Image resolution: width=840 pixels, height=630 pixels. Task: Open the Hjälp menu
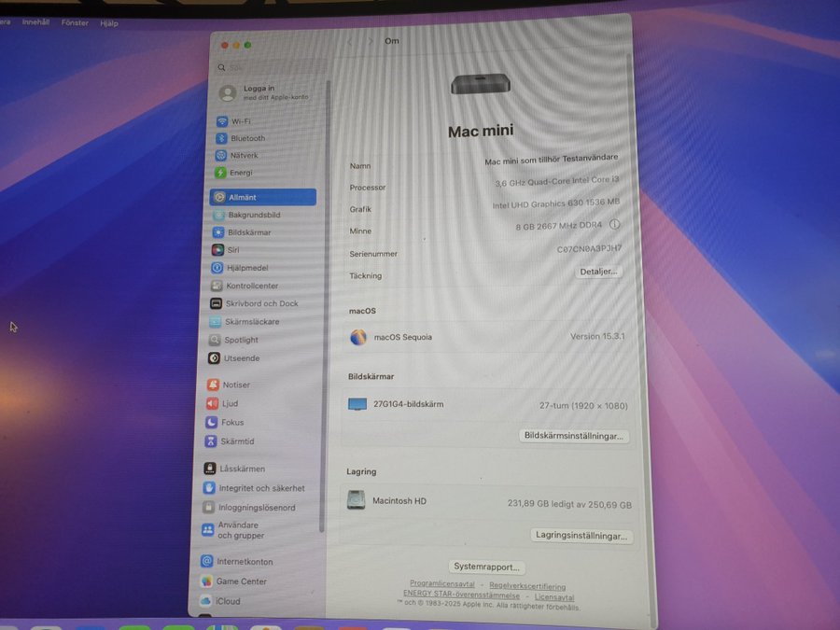click(109, 23)
